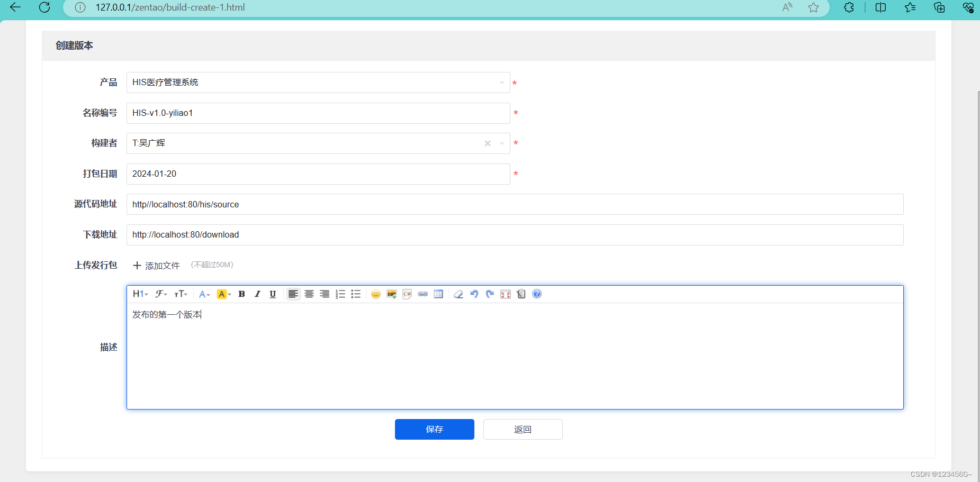Click the browser address bar URL
This screenshot has height=482, width=980.
tap(170, 7)
